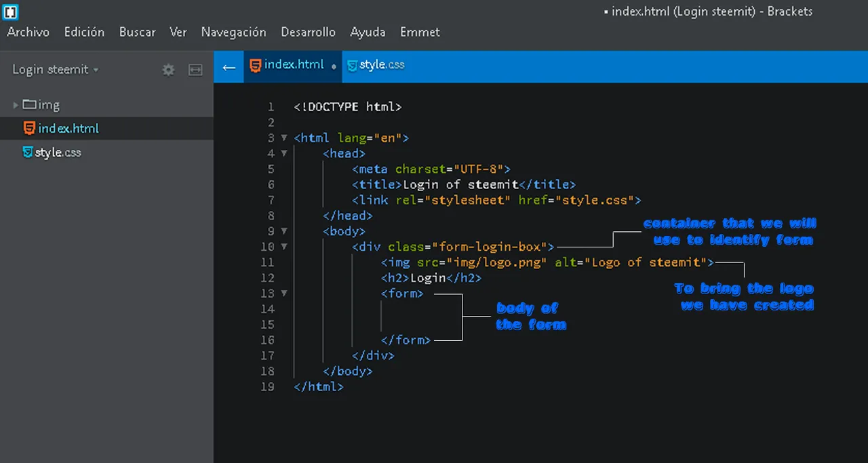This screenshot has width=868, height=463.
Task: Open the Edición menu
Action: [x=84, y=32]
